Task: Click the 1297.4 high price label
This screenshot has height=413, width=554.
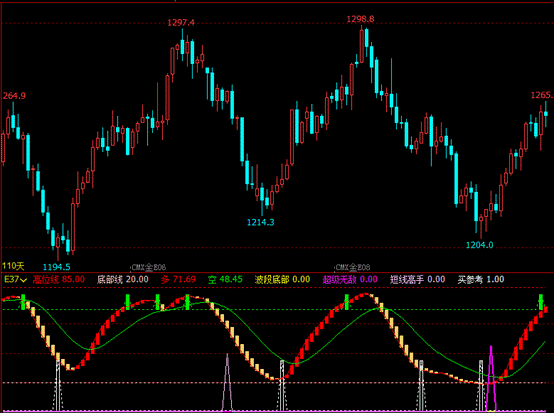Action: [x=181, y=23]
